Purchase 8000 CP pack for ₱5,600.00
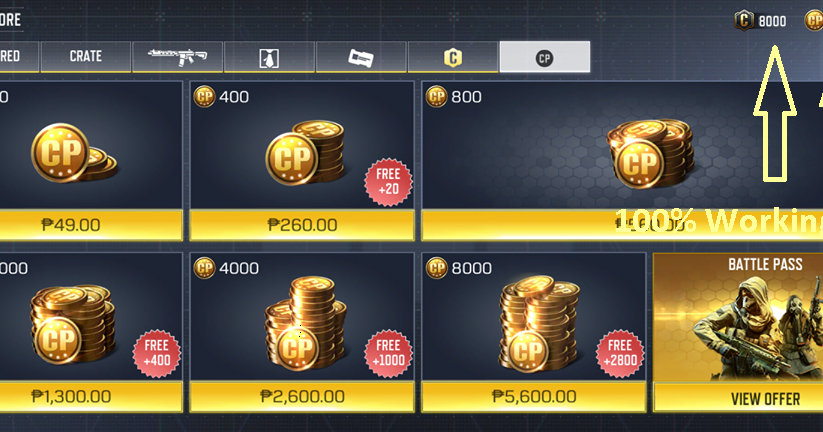This screenshot has height=432, width=823. pyautogui.click(x=534, y=396)
